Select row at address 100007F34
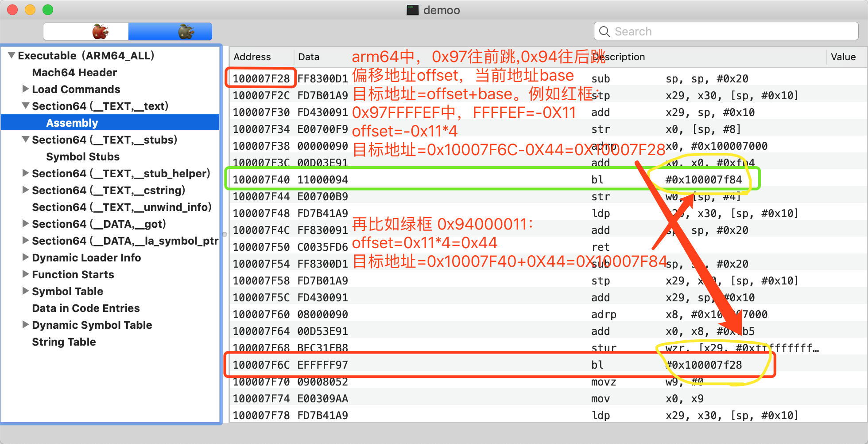 click(x=548, y=129)
